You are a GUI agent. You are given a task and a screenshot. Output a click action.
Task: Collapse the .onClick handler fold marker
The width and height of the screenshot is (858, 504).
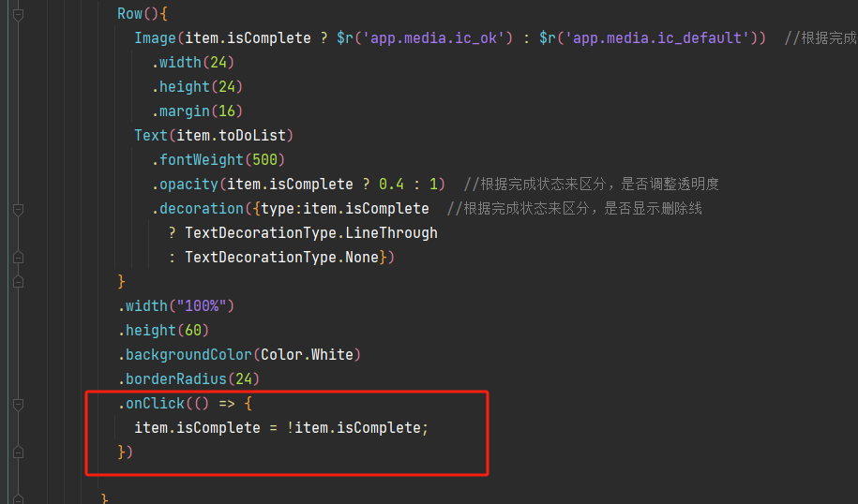[x=18, y=404]
